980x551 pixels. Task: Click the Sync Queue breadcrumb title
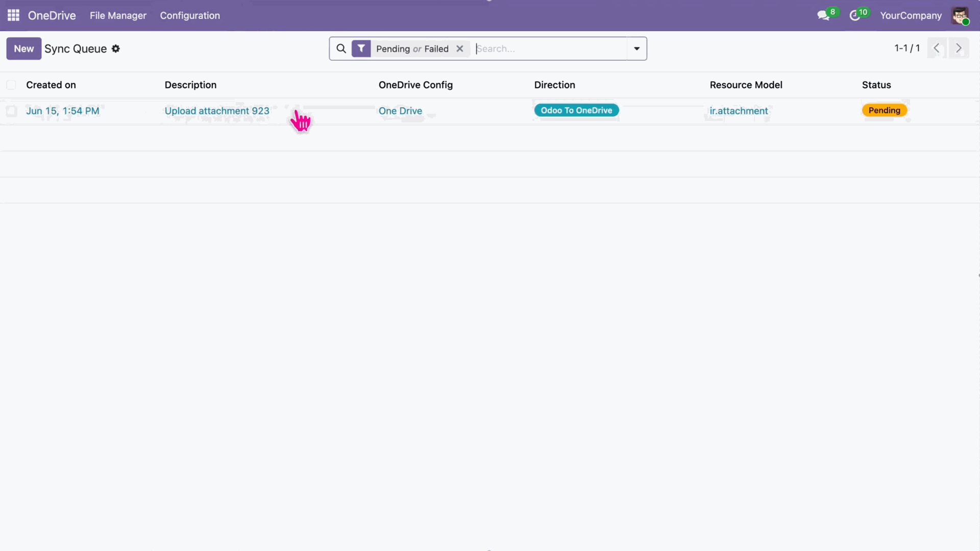(76, 48)
